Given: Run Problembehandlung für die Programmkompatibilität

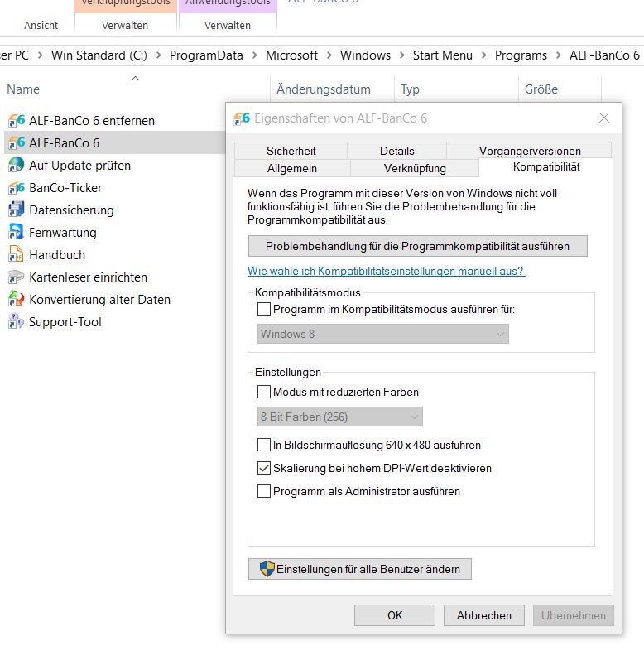Looking at the screenshot, I should tap(417, 246).
